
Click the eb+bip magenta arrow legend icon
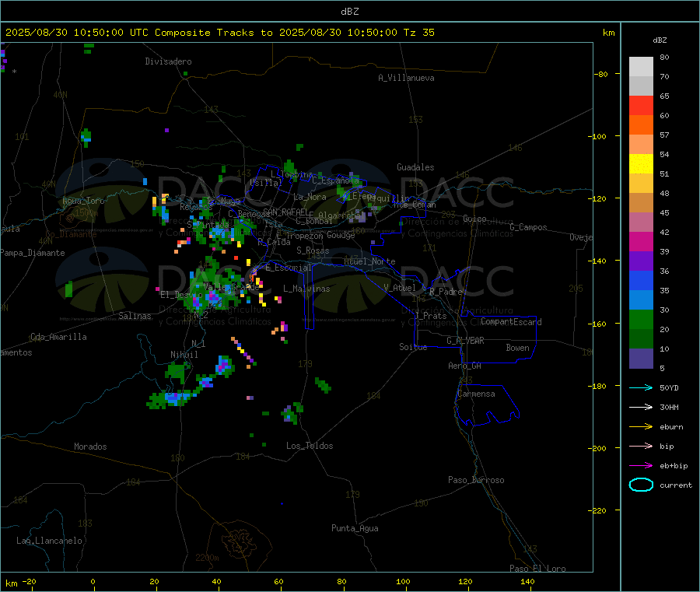coord(641,466)
